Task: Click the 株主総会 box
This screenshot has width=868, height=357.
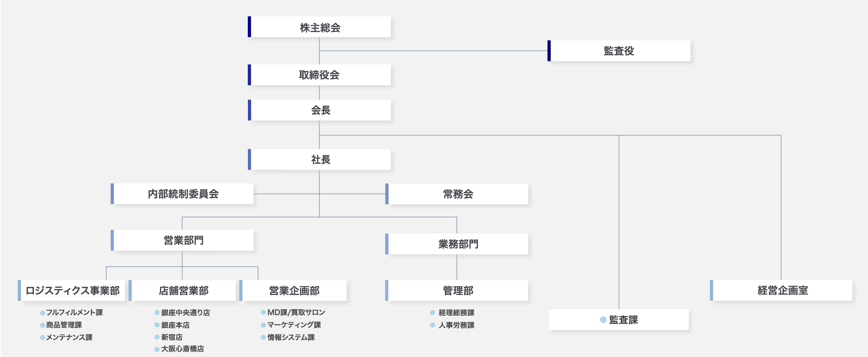Action: click(x=320, y=27)
